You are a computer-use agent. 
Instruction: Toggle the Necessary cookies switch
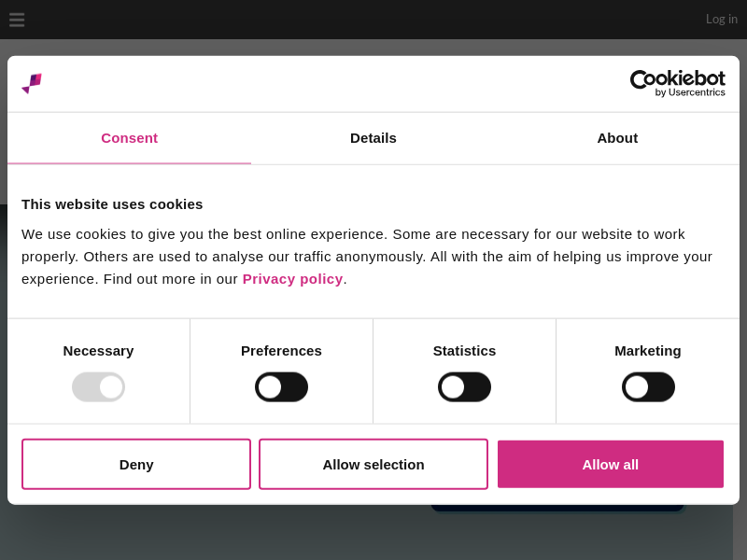(98, 387)
